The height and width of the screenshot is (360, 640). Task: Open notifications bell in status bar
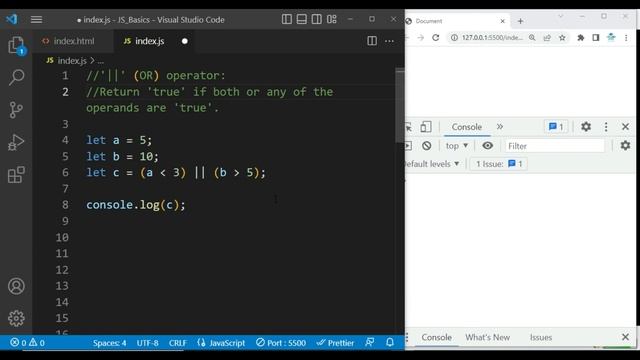point(390,342)
